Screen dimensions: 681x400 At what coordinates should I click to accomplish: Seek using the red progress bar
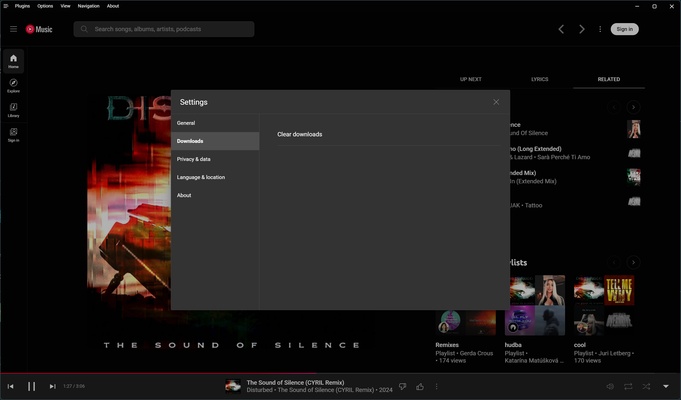[x=340, y=373]
